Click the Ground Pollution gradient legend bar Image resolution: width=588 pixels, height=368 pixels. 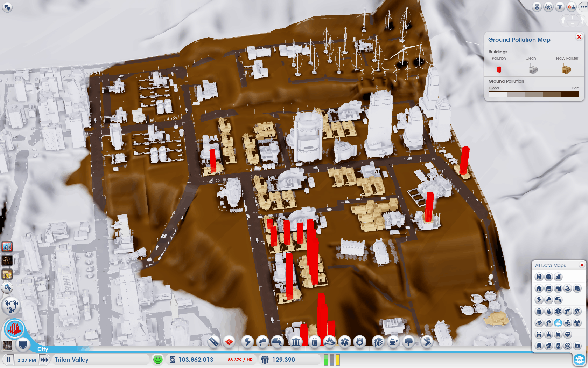(x=534, y=94)
